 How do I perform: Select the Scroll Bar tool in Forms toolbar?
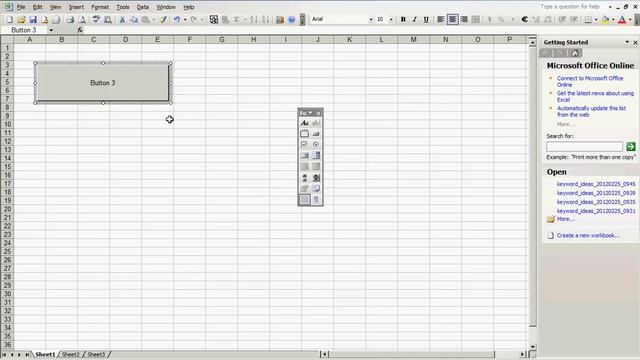point(304,178)
